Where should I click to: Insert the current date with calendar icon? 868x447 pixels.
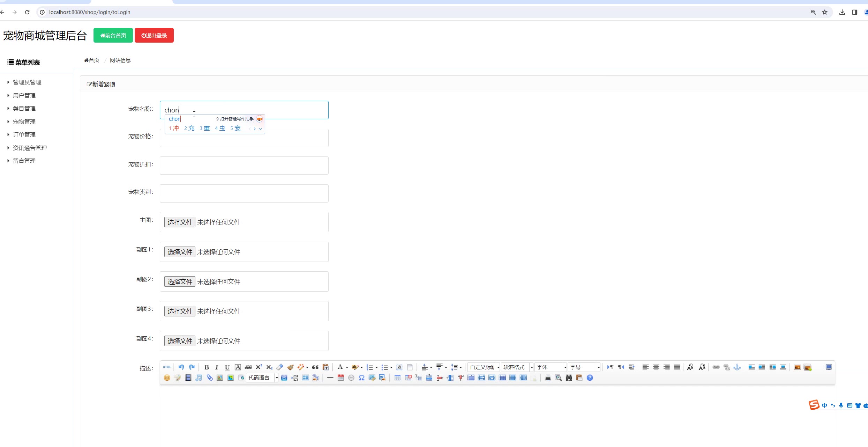[341, 378]
